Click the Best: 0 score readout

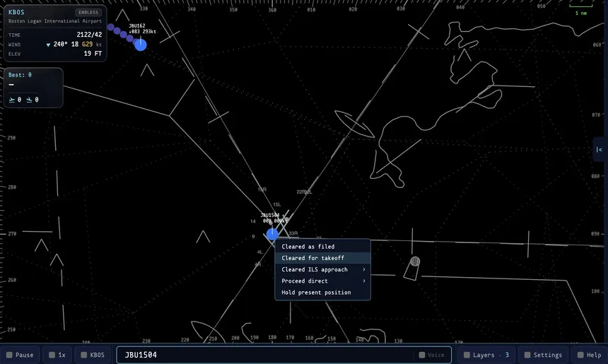[x=21, y=75]
